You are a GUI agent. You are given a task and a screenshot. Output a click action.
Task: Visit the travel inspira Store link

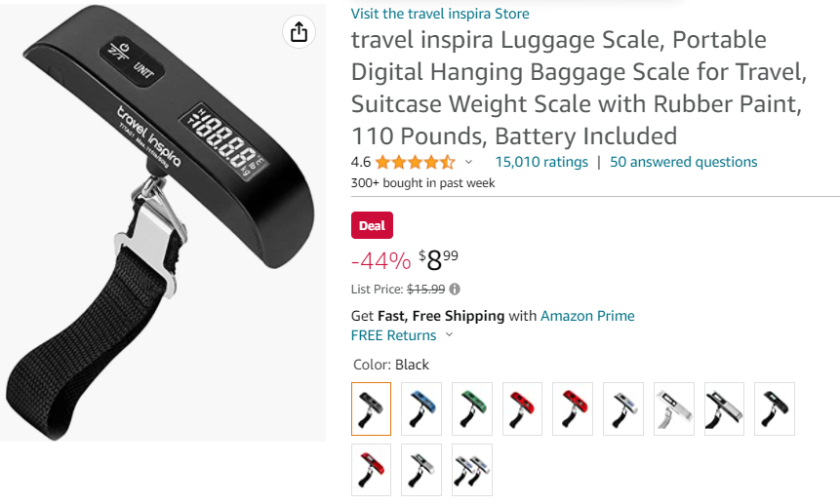tap(440, 14)
